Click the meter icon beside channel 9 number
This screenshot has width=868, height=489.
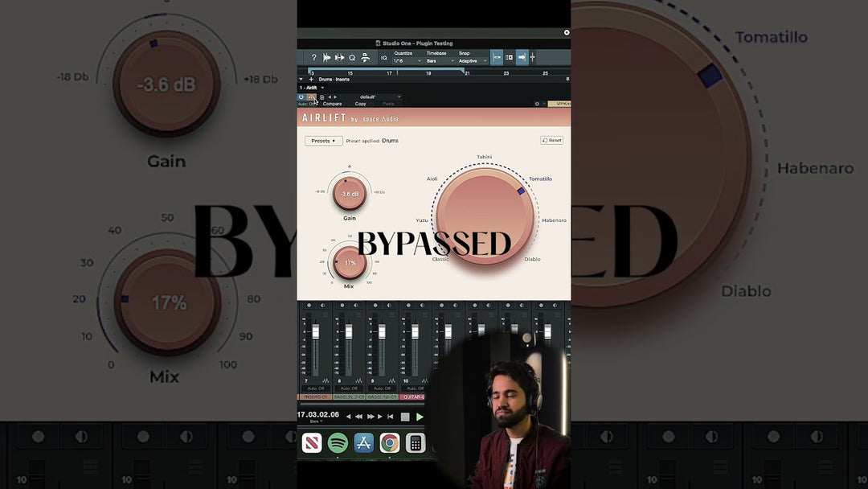[392, 380]
